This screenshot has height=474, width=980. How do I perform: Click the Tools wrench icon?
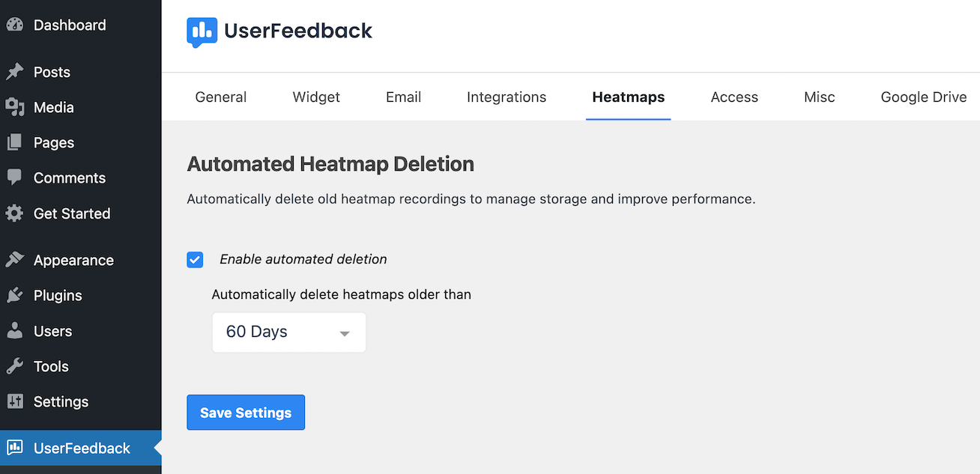[x=16, y=365]
